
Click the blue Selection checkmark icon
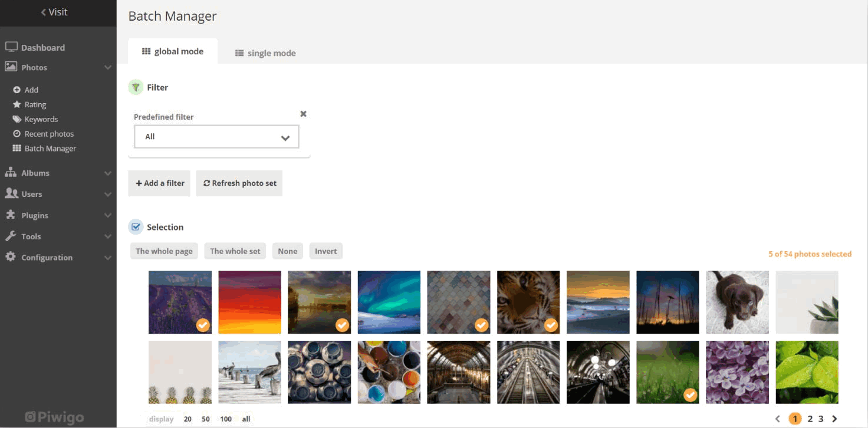click(x=136, y=227)
